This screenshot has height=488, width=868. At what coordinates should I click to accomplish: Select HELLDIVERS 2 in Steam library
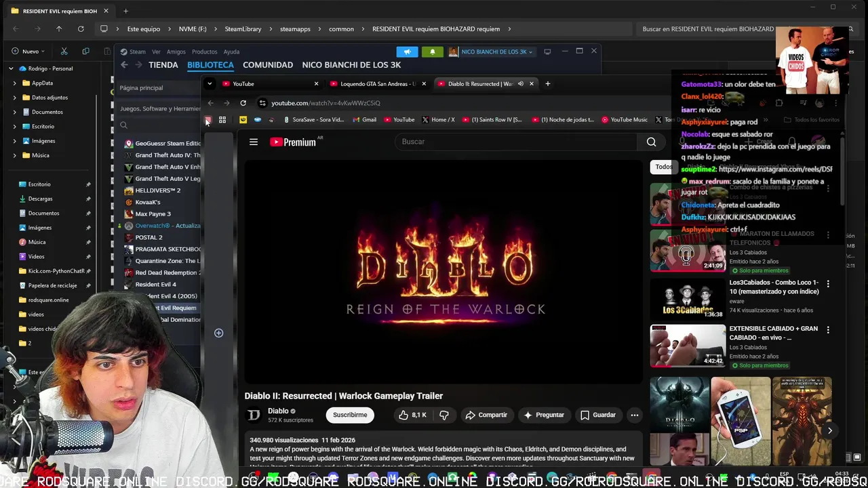point(157,190)
